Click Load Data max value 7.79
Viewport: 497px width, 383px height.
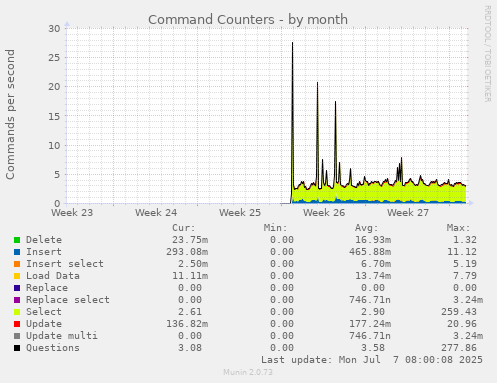[x=465, y=276]
